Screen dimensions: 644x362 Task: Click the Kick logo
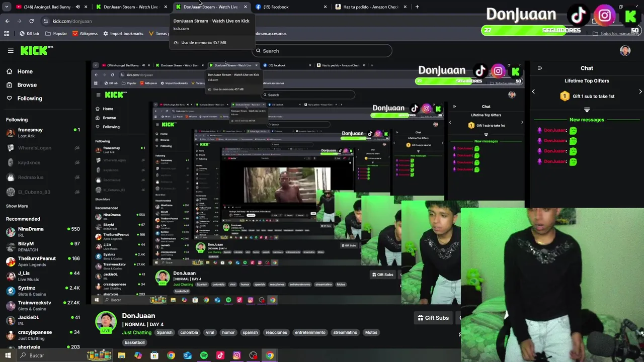pyautogui.click(x=36, y=50)
